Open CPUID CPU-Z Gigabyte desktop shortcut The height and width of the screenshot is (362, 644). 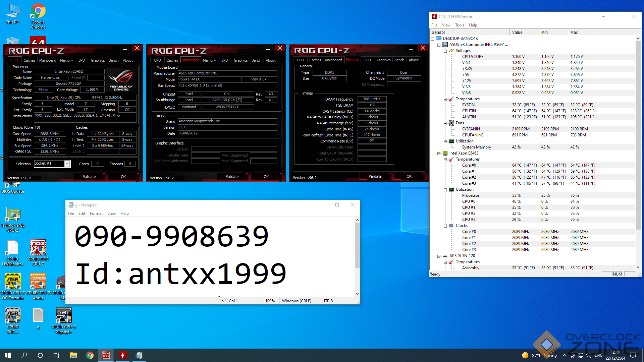coord(64,321)
